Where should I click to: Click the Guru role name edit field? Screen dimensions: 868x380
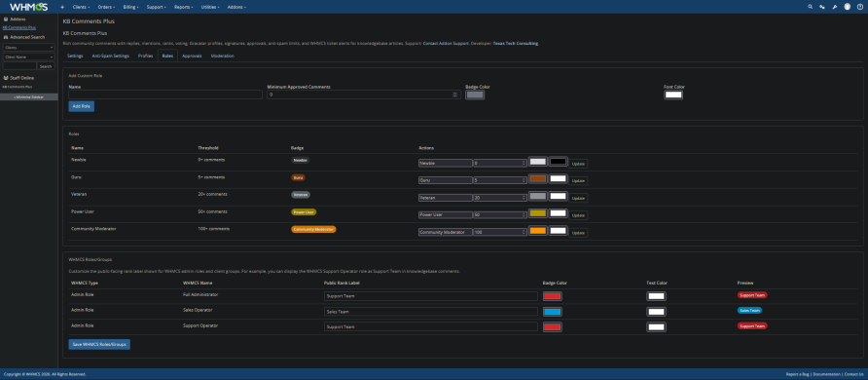pyautogui.click(x=446, y=180)
